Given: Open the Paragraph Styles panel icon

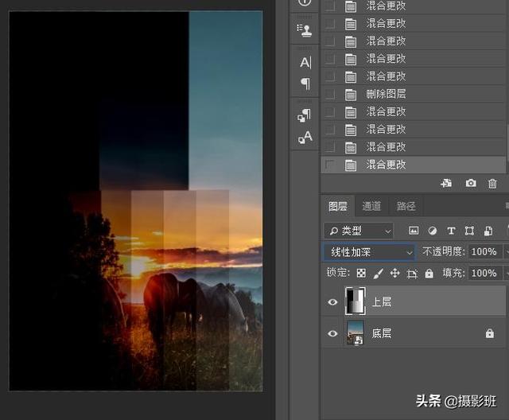Looking at the screenshot, I should pyautogui.click(x=305, y=115).
